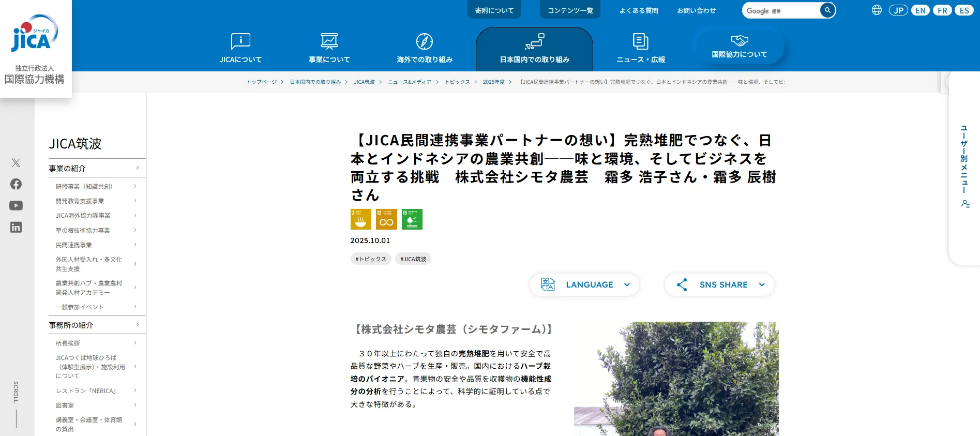Click the globe language icon
The width and height of the screenshot is (980, 436).
click(877, 10)
